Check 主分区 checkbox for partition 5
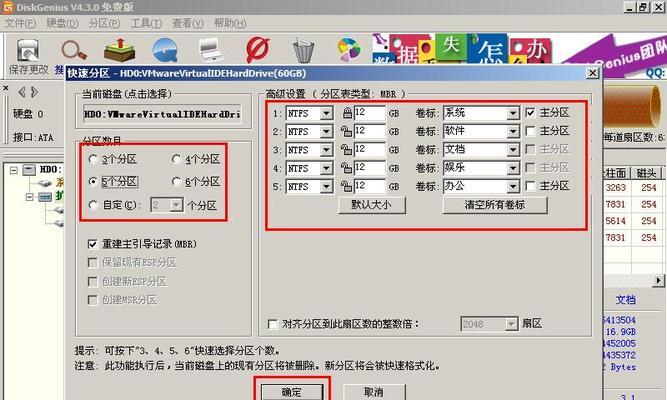 (530, 186)
